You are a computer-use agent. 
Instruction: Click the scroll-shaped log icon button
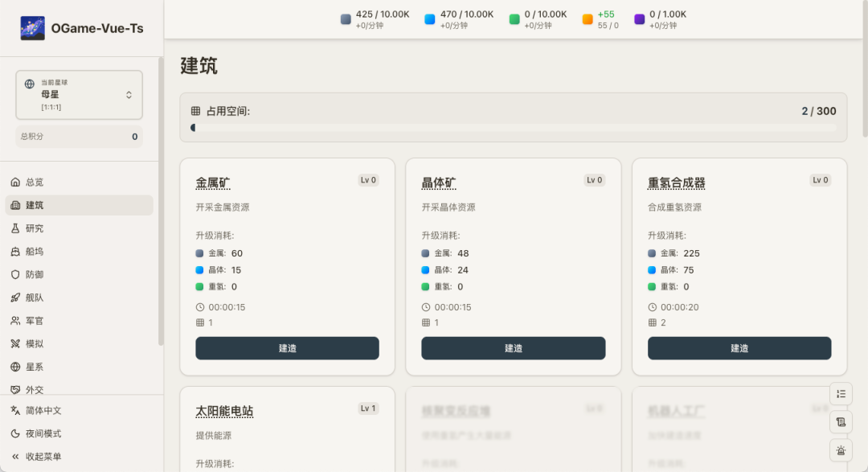click(x=841, y=422)
